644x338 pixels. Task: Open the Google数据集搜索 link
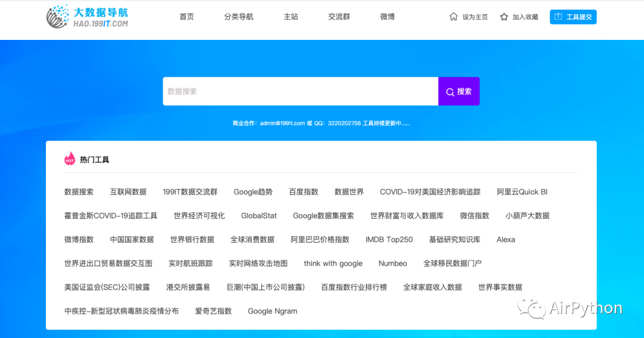(323, 216)
